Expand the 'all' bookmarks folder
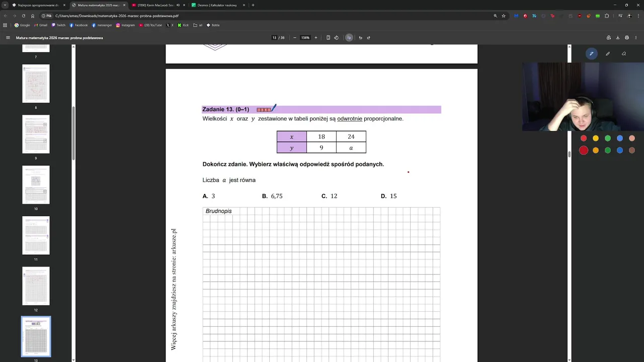The height and width of the screenshot is (362, 644). point(198,25)
